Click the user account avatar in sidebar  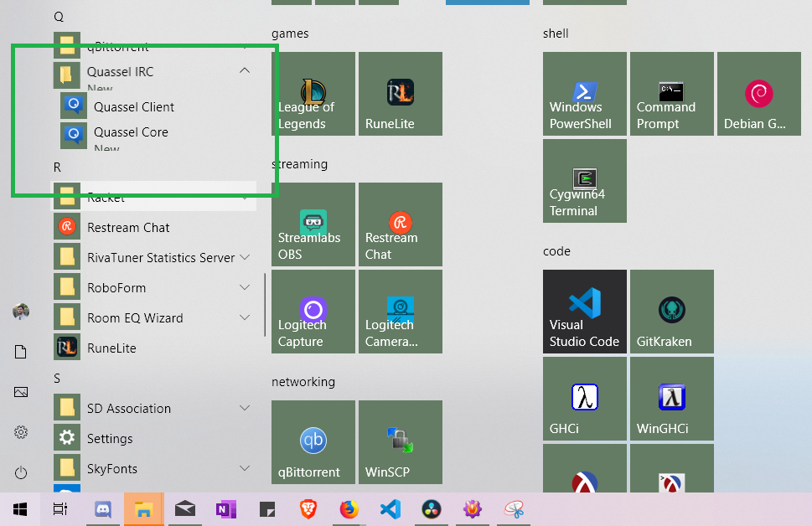[x=21, y=311]
